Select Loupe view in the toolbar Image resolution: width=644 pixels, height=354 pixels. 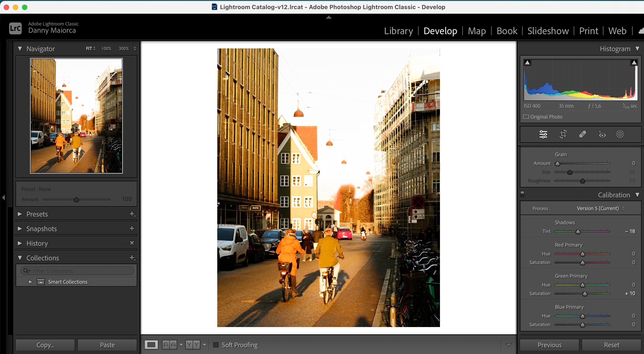[151, 345]
